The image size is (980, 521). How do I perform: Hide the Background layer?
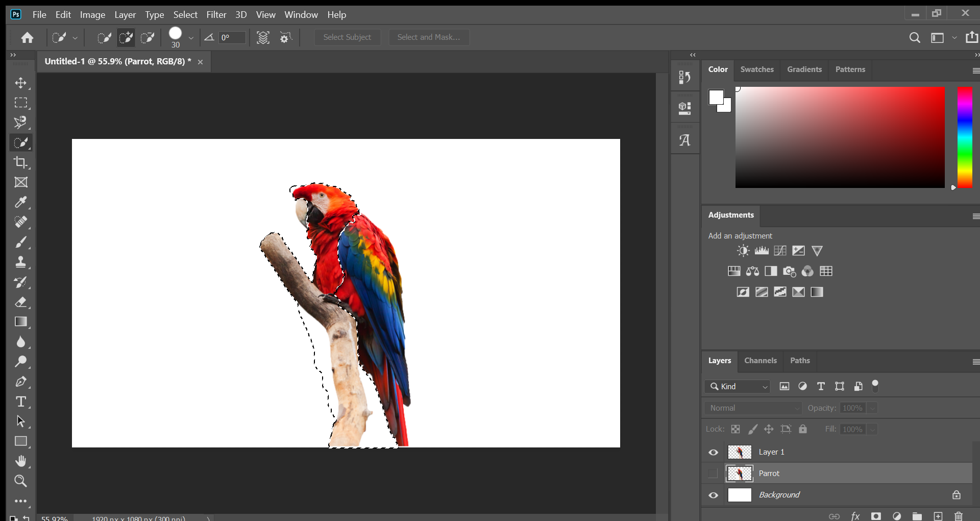coord(713,495)
